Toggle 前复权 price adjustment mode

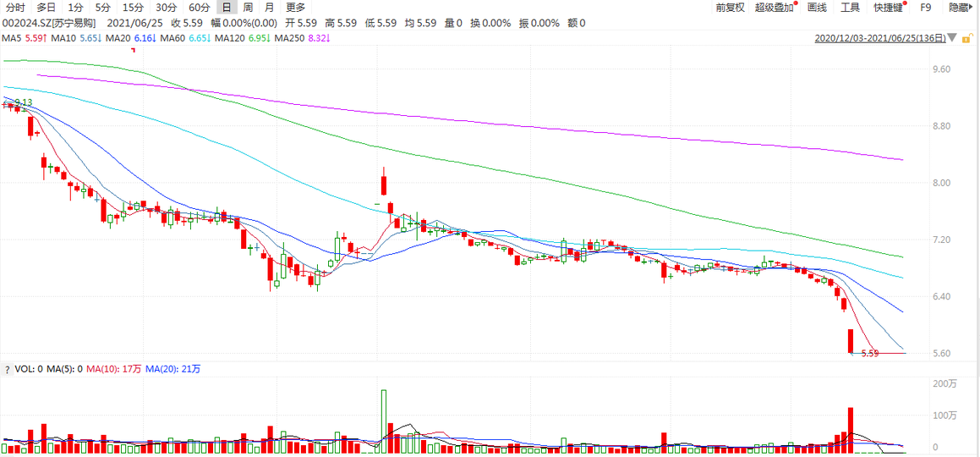pos(730,8)
